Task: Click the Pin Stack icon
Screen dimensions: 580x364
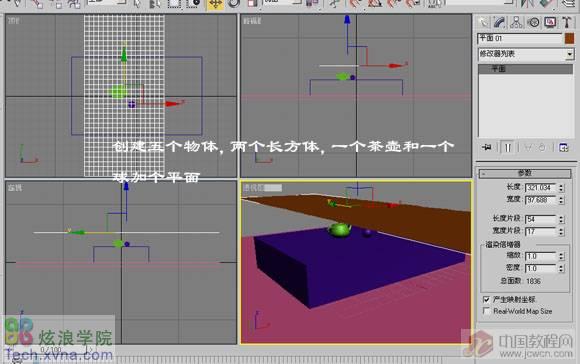Action: [x=487, y=148]
